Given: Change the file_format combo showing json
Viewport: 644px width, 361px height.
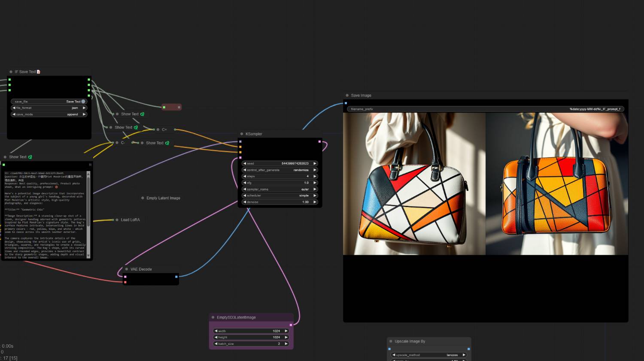Looking at the screenshot, I should tap(49, 108).
